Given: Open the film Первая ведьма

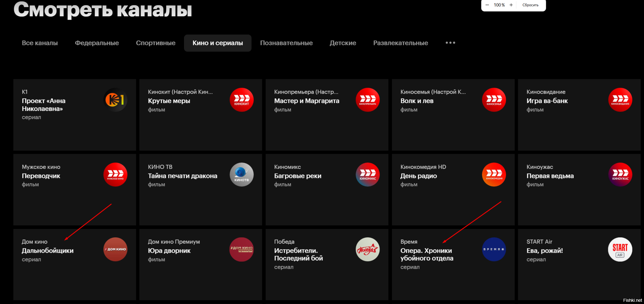Looking at the screenshot, I should (x=550, y=176).
